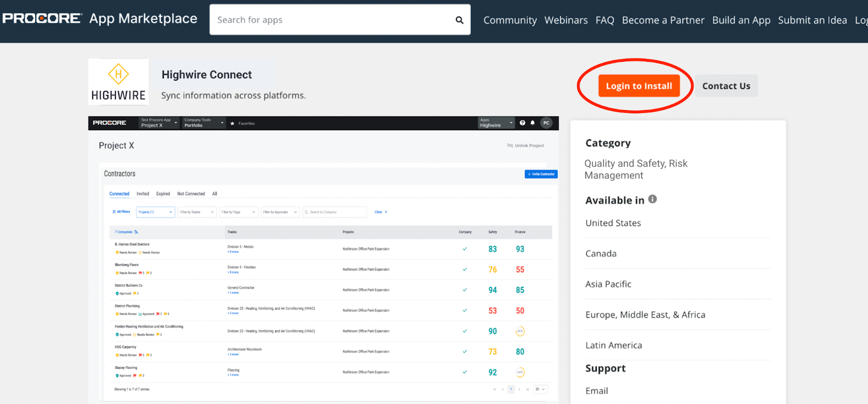The height and width of the screenshot is (404, 868).
Task: Open the Webinars menu link
Action: click(566, 20)
